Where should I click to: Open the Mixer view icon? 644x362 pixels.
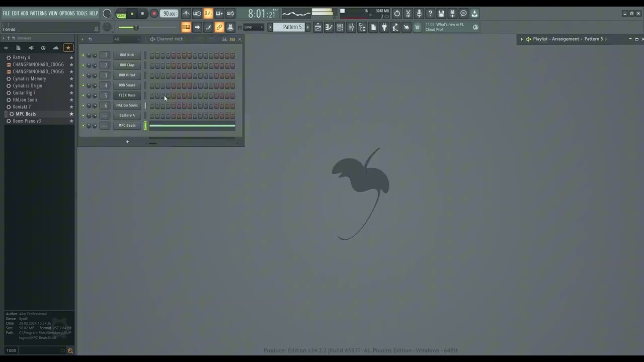coord(351,27)
